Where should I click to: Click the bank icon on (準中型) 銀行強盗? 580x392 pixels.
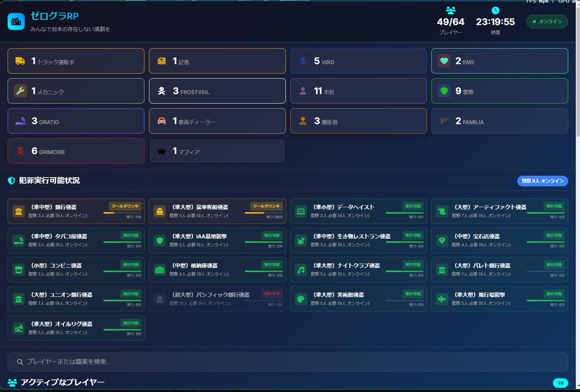pos(19,211)
